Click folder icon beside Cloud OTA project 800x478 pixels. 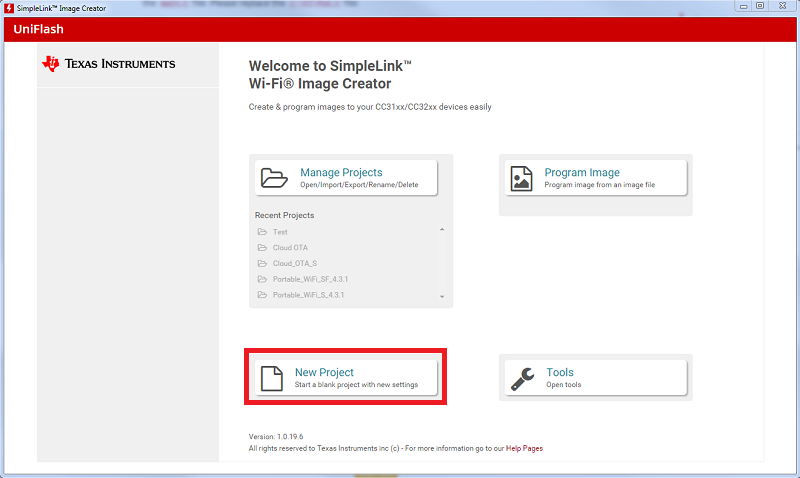[x=262, y=248]
